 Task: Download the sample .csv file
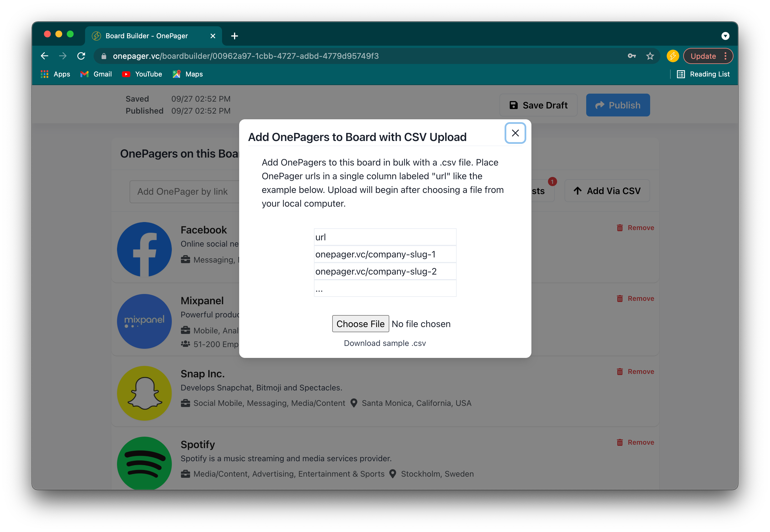click(385, 343)
